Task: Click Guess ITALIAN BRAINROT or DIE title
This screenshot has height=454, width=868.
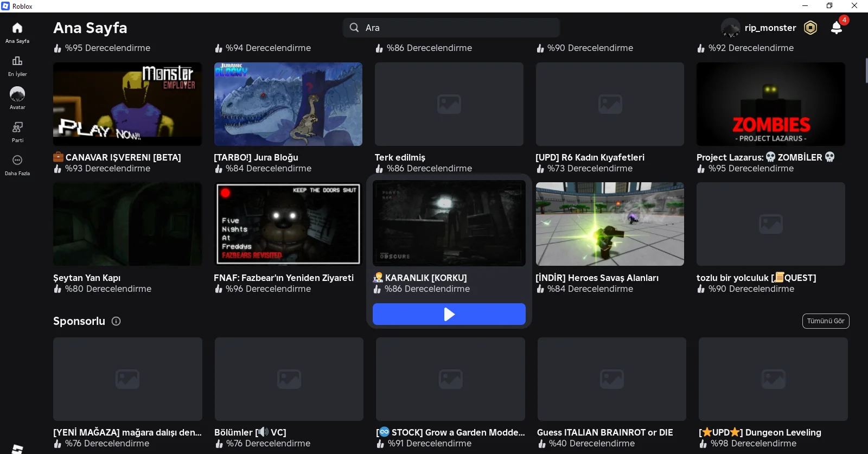Action: pyautogui.click(x=605, y=432)
